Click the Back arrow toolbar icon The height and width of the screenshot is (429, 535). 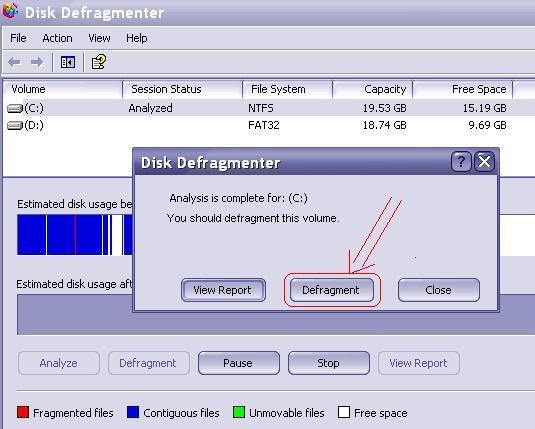14,62
